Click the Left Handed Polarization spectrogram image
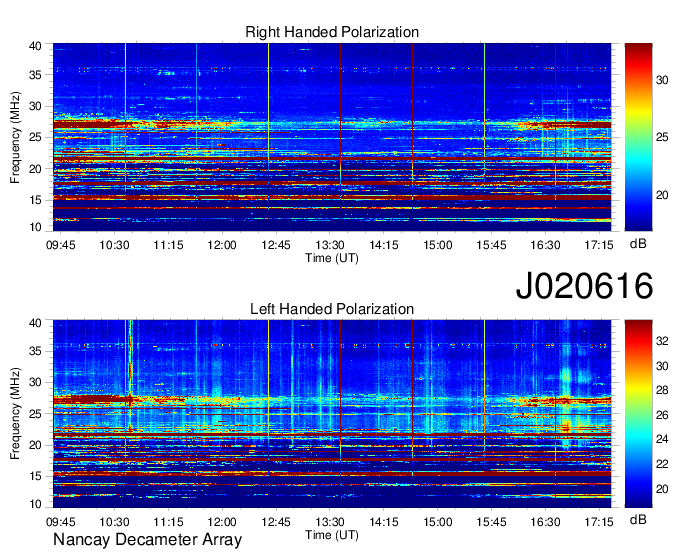The height and width of the screenshot is (552, 680). [332, 414]
